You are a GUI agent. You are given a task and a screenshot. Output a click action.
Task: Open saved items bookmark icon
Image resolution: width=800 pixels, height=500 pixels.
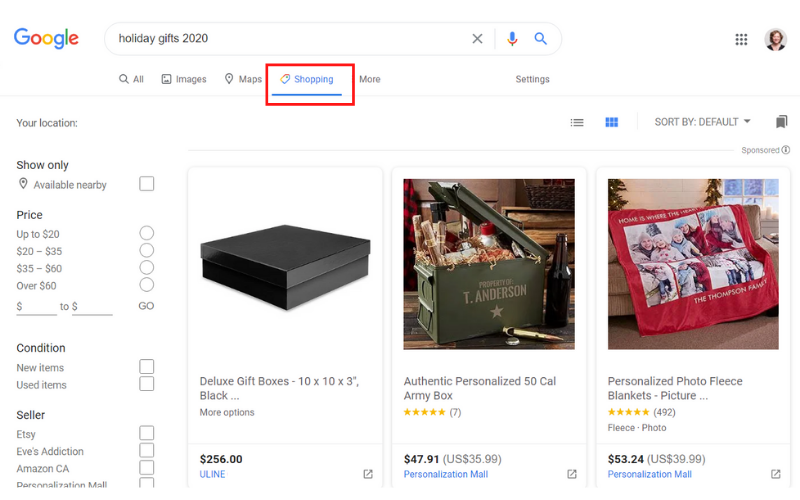point(781,122)
